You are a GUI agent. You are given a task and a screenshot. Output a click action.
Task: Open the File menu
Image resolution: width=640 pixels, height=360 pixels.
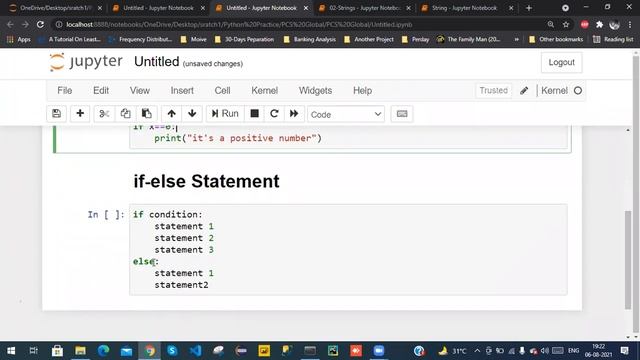click(x=64, y=91)
